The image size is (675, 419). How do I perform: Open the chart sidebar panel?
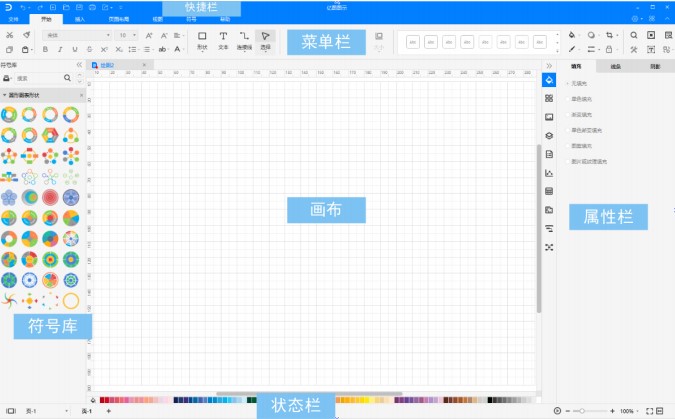click(549, 173)
